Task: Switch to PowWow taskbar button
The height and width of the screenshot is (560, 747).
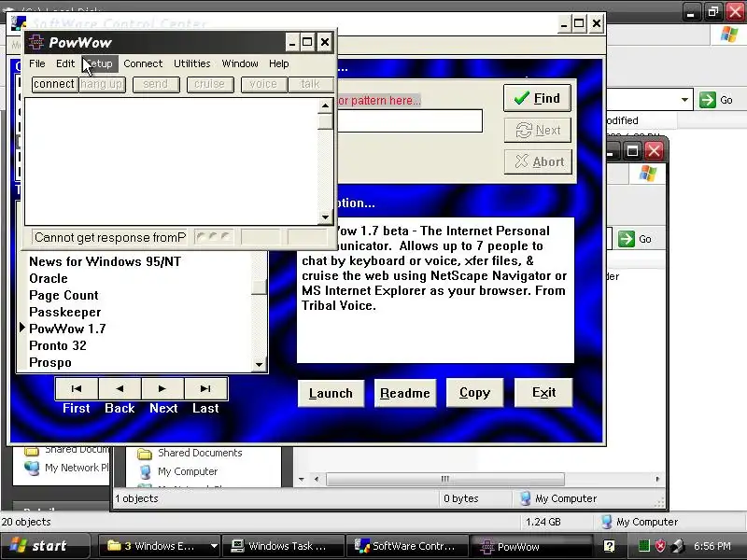Action: [x=529, y=546]
